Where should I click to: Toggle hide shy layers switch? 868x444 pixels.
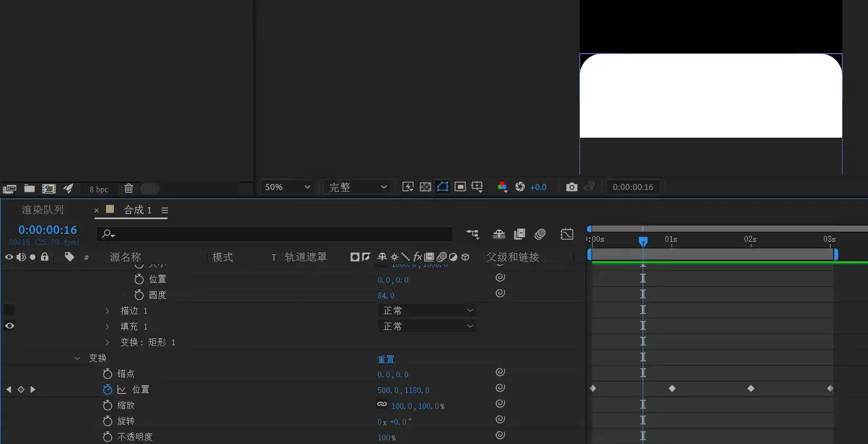(x=499, y=234)
